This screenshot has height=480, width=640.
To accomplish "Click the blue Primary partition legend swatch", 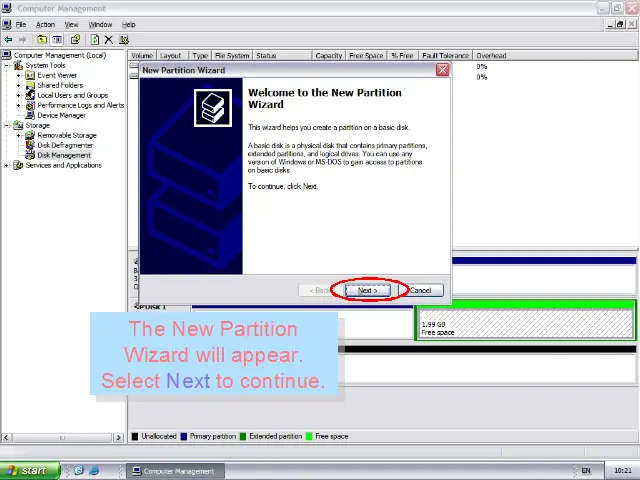I will tap(183, 436).
